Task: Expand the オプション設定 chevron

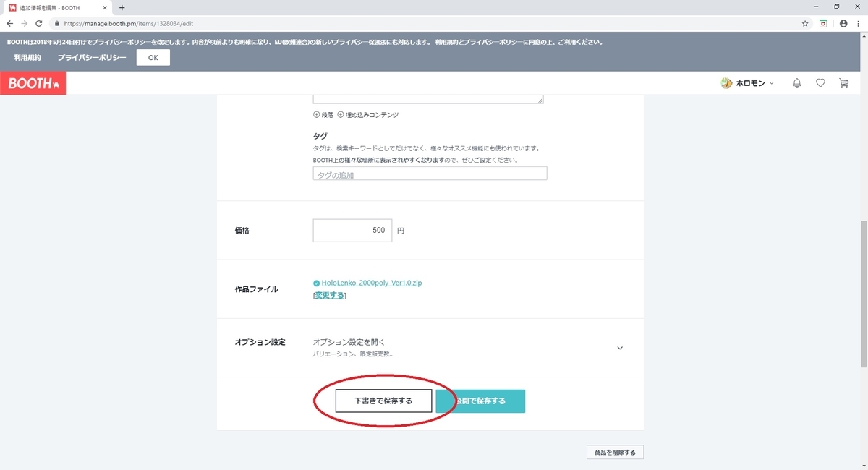Action: (x=620, y=348)
